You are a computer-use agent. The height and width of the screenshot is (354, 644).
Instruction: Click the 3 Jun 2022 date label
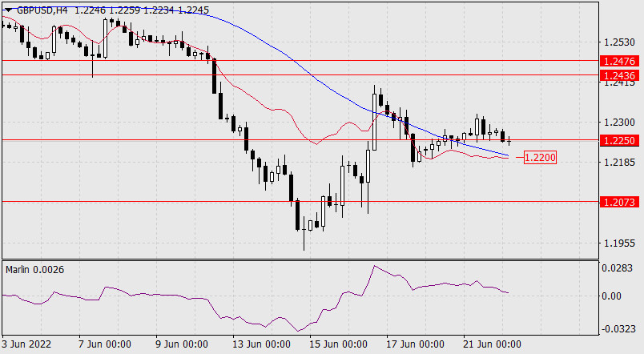click(x=26, y=344)
